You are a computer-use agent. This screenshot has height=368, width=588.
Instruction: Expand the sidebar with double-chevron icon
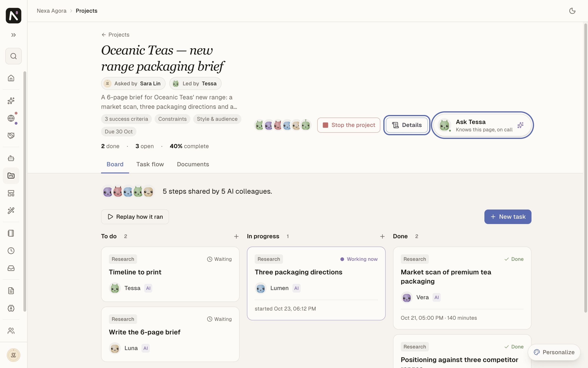tap(13, 35)
